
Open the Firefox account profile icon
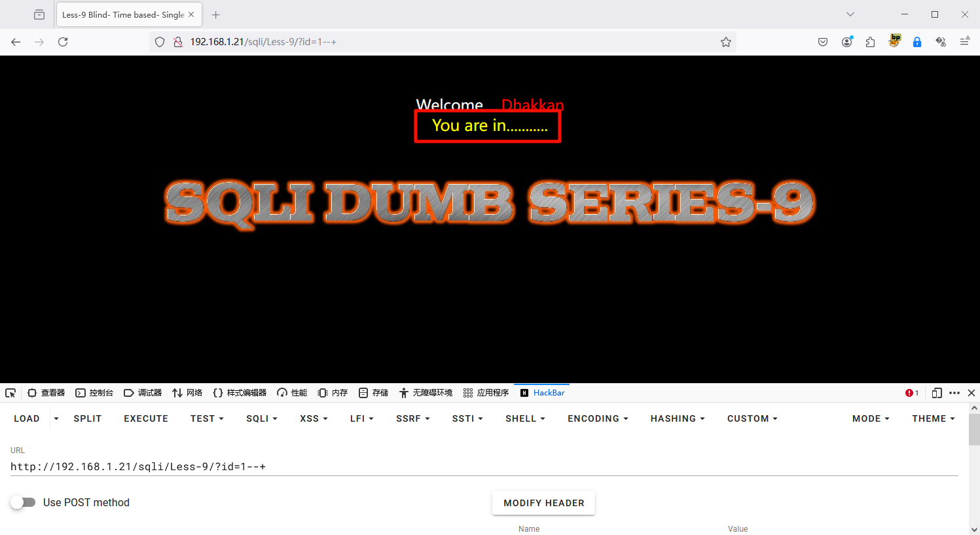(847, 42)
